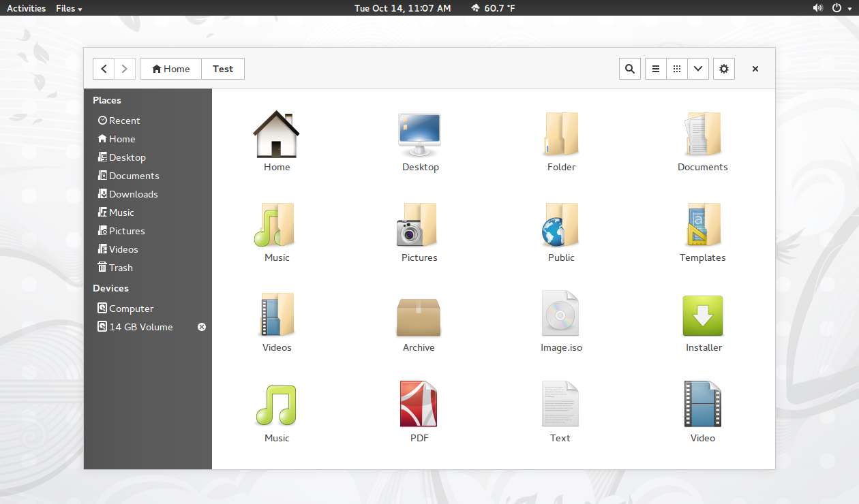Click the weather indicator in top bar
The width and height of the screenshot is (859, 504).
pos(493,8)
